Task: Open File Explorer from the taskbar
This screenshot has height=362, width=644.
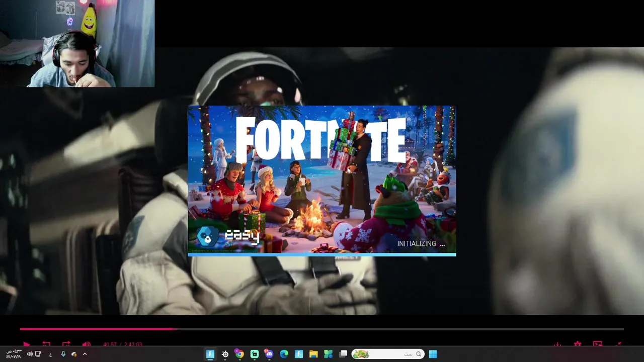Action: pyautogui.click(x=313, y=354)
